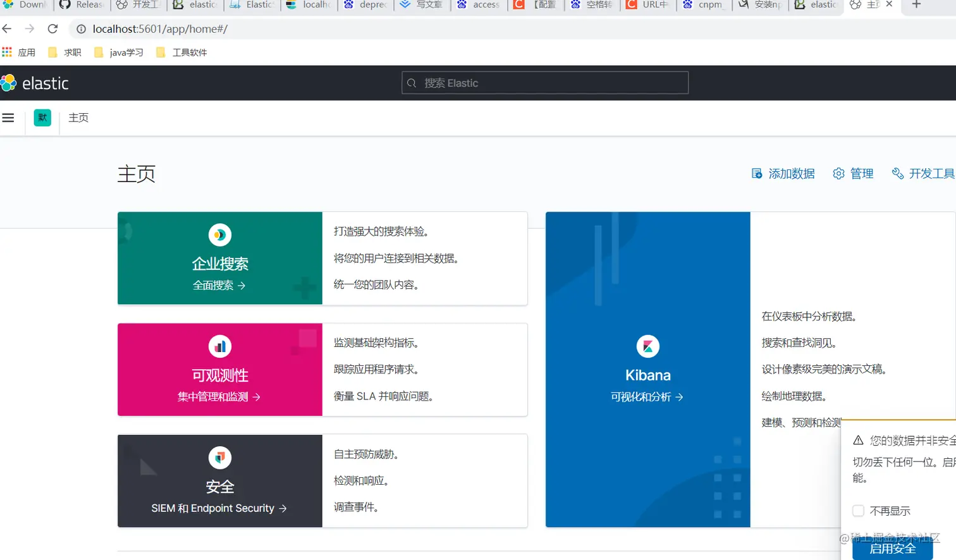Click the text 绘制地理数据。
The height and width of the screenshot is (560, 956).
[x=794, y=396]
